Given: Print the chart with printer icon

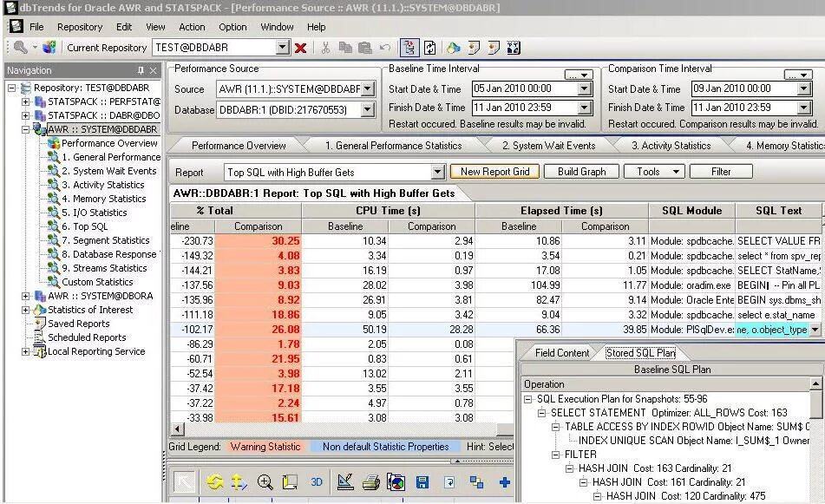Looking at the screenshot, I should coord(371,482).
